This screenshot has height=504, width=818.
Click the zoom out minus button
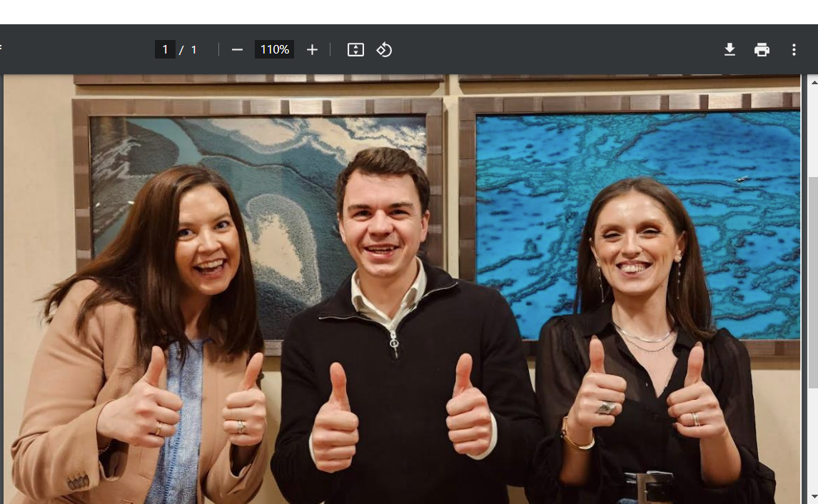click(238, 49)
